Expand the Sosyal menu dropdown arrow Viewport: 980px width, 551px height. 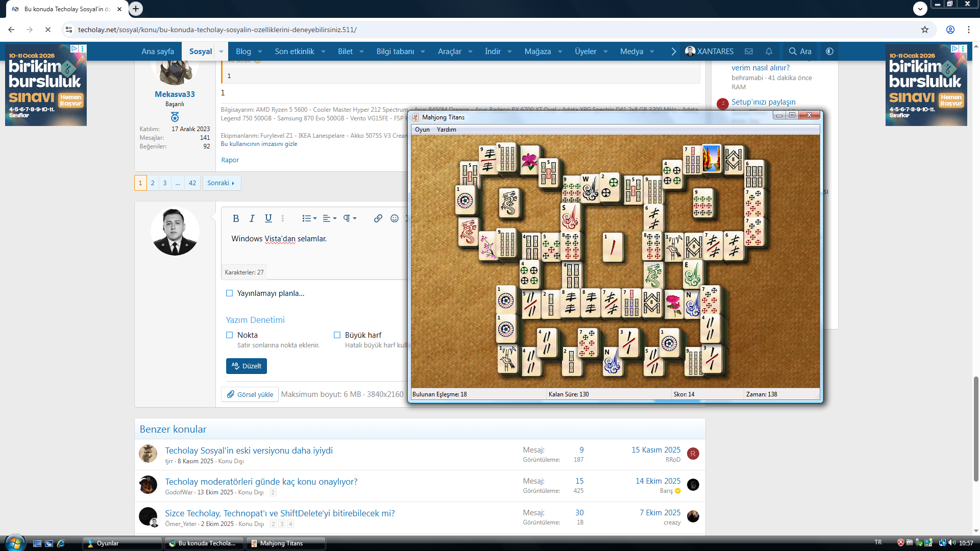pos(221,52)
